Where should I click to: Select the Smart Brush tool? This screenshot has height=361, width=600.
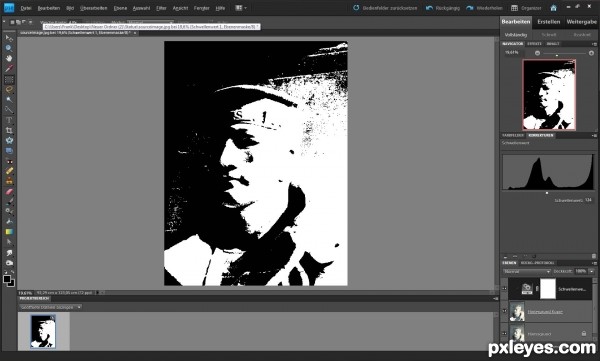9,211
